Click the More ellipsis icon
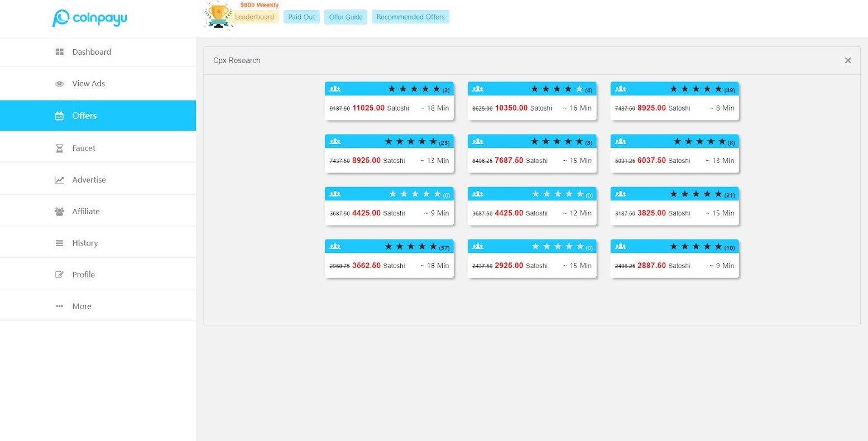 pyautogui.click(x=59, y=306)
